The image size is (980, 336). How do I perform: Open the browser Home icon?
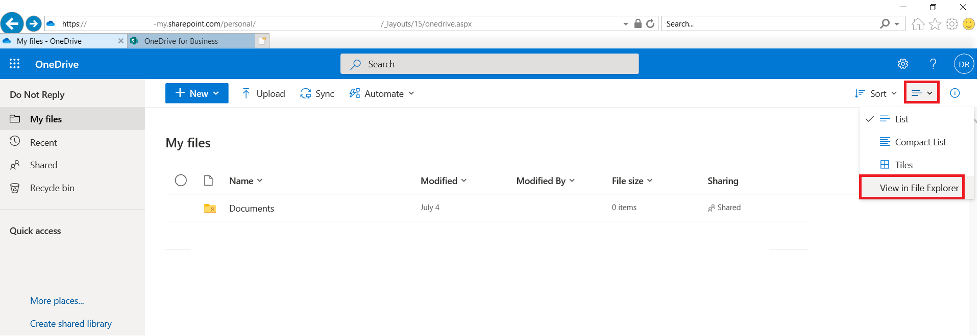pos(918,24)
